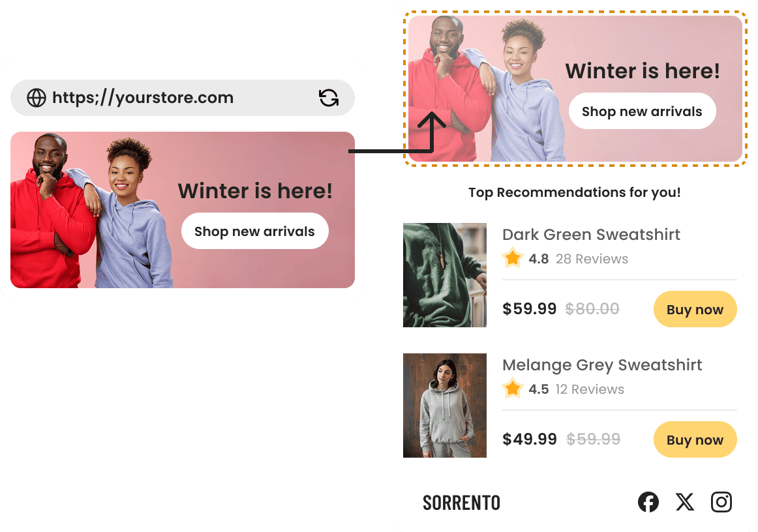View the 12 Reviews link

click(x=590, y=389)
